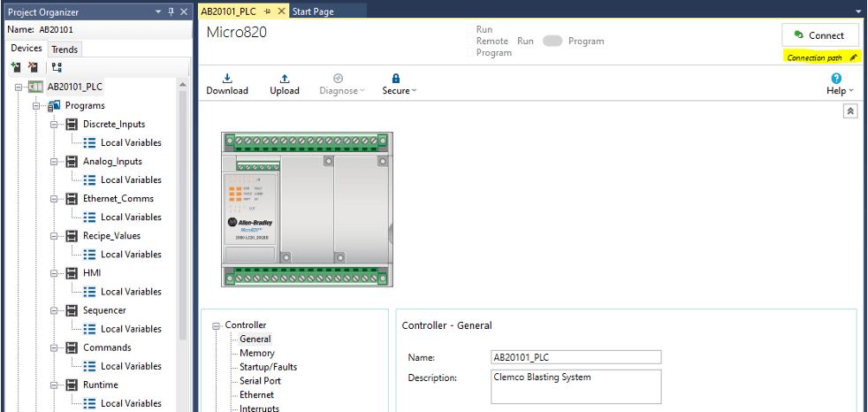This screenshot has width=868, height=412.
Task: Click the Connection path link
Action: pos(814,57)
